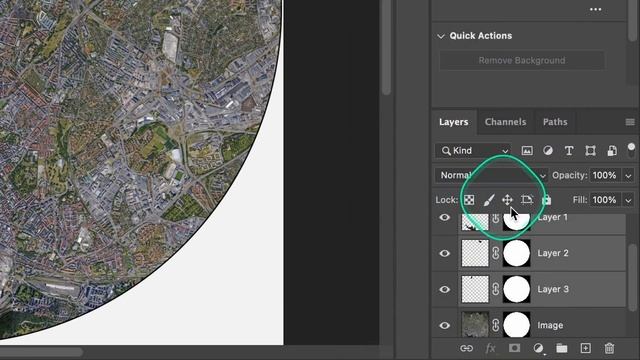The image size is (640, 360).
Task: Hide the Image layer visibility eye
Action: [x=444, y=325]
